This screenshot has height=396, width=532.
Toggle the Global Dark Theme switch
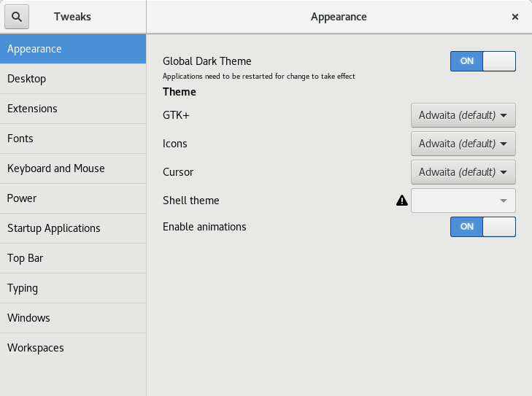tap(482, 61)
